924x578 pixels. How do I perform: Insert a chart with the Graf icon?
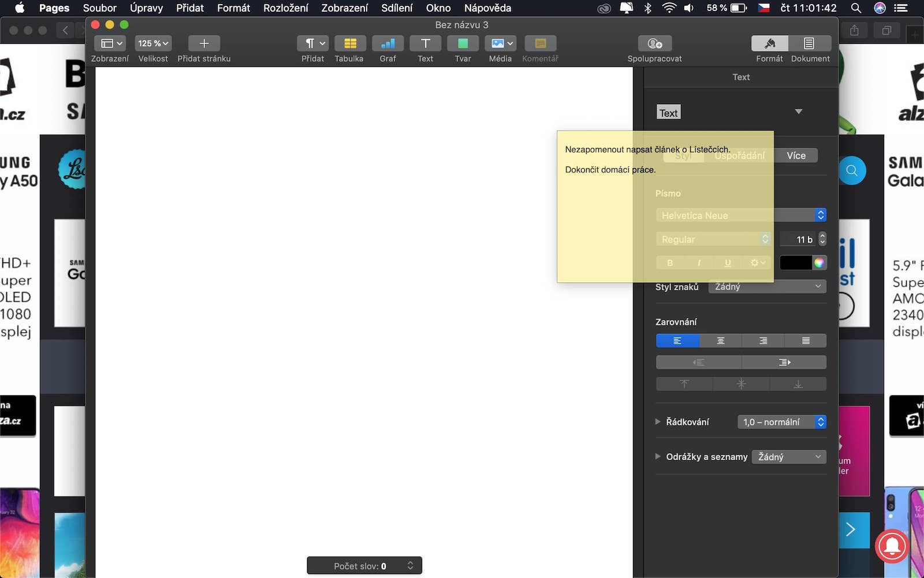tap(388, 44)
